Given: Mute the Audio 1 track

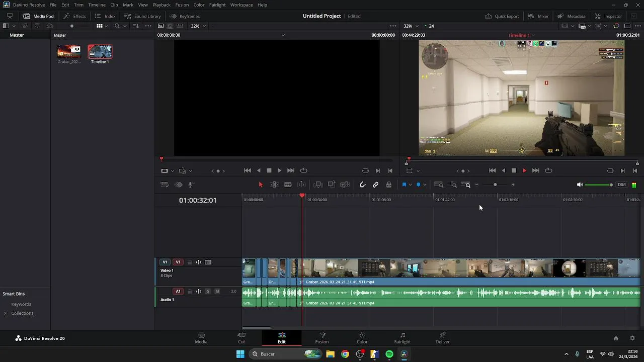Looking at the screenshot, I should point(217,291).
